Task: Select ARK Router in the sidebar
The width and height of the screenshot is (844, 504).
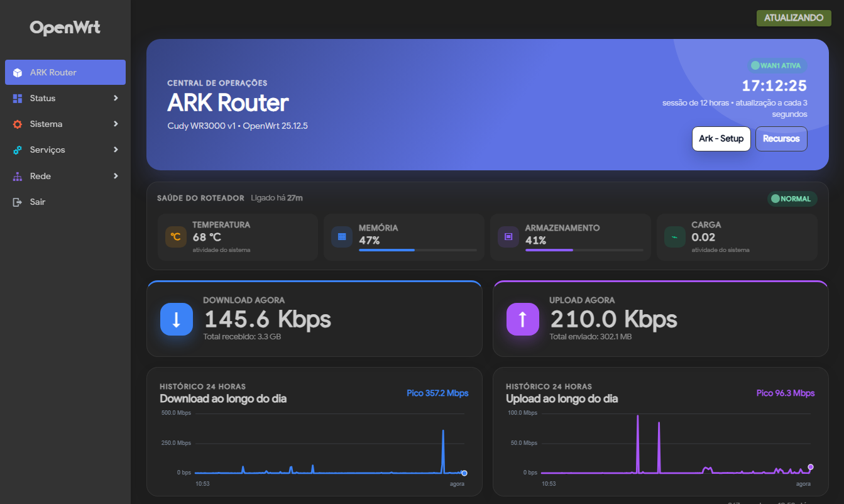Action: click(x=65, y=72)
